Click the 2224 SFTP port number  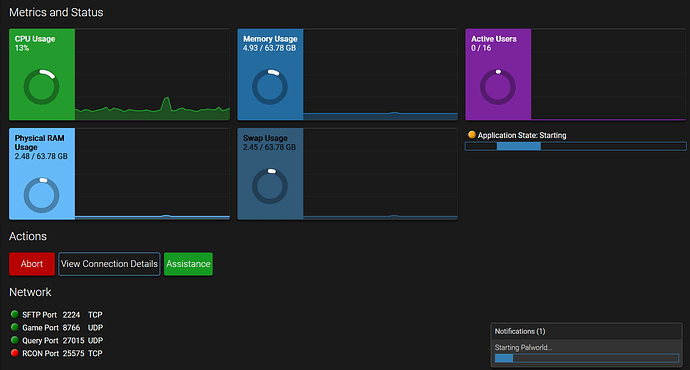(x=71, y=315)
